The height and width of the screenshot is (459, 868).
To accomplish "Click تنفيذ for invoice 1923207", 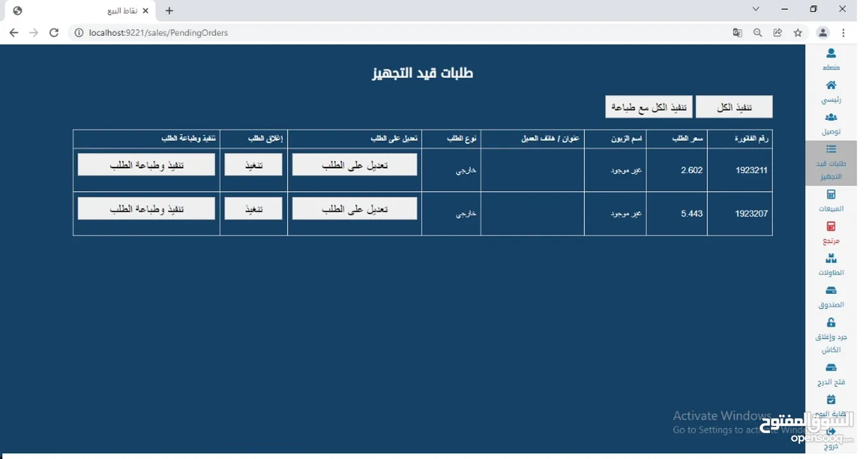I will (253, 208).
